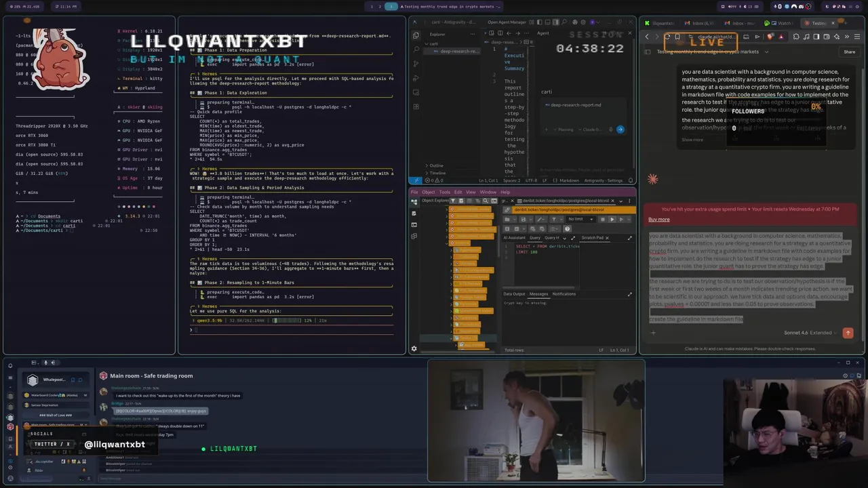The height and width of the screenshot is (488, 868).
Task: Switch to the Data Output tab
Action: point(514,293)
